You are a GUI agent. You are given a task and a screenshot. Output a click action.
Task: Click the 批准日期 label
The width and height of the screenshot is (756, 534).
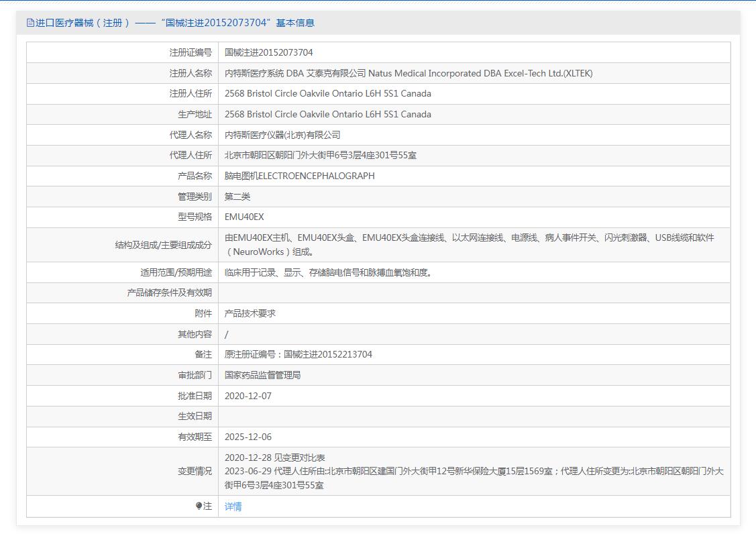195,396
